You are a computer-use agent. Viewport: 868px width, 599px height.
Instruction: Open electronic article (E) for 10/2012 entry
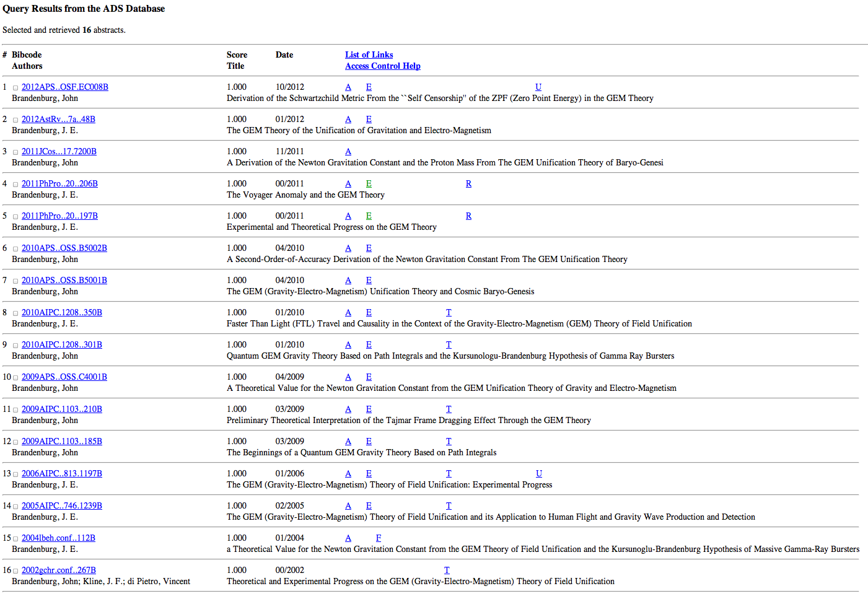point(369,87)
